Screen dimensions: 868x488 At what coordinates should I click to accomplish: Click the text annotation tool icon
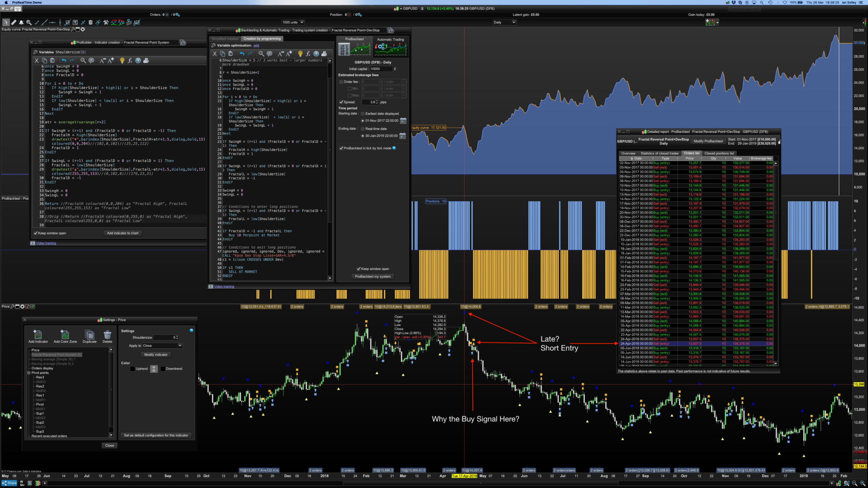point(75,22)
